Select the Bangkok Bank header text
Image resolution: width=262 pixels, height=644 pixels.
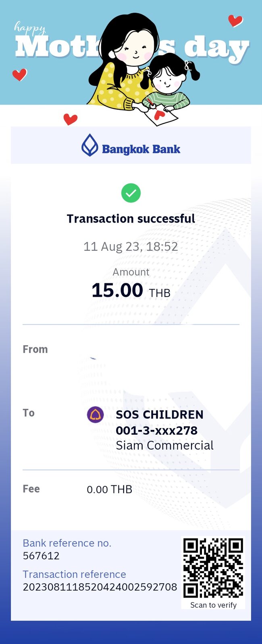pyautogui.click(x=141, y=149)
